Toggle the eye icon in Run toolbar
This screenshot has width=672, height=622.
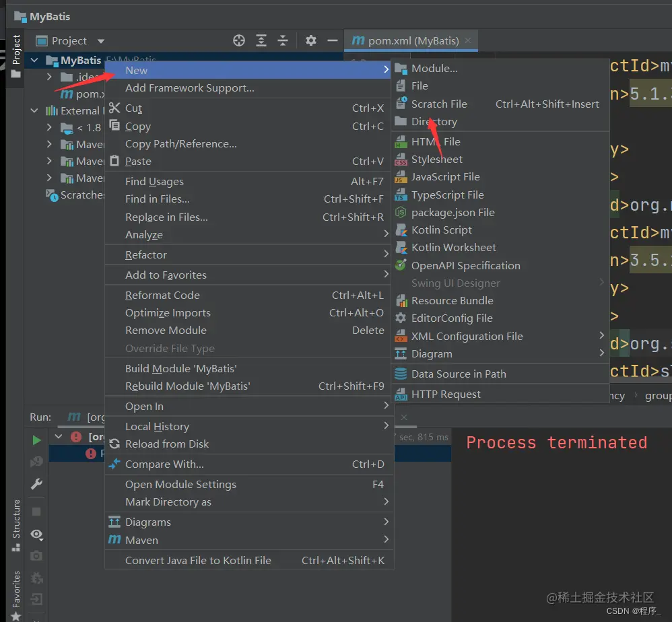pos(36,534)
